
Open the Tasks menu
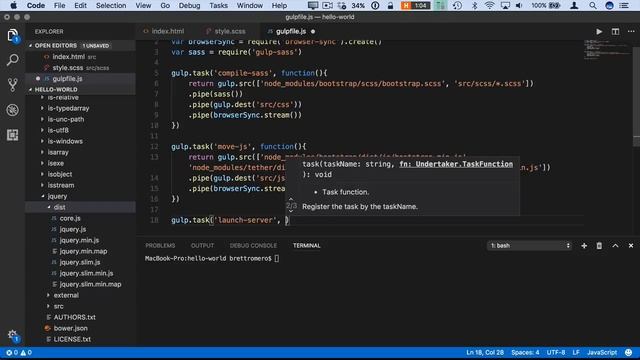point(218,5)
